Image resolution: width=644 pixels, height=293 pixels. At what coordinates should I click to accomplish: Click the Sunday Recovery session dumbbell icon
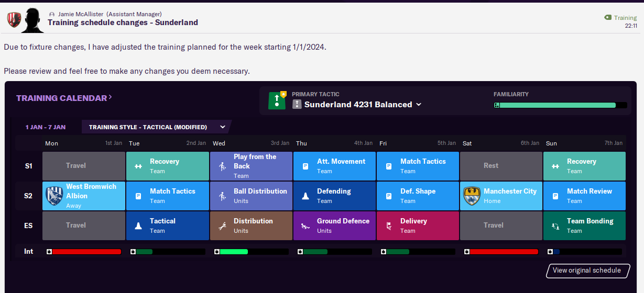556,166
